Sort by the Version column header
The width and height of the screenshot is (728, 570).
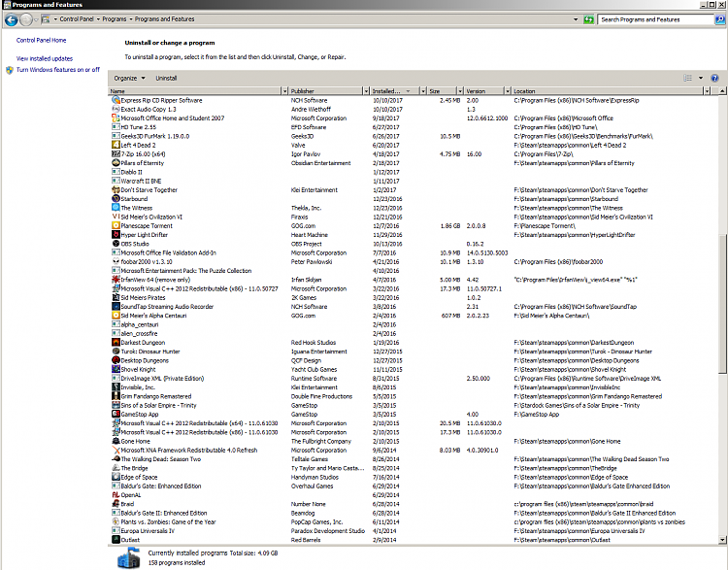click(483, 91)
